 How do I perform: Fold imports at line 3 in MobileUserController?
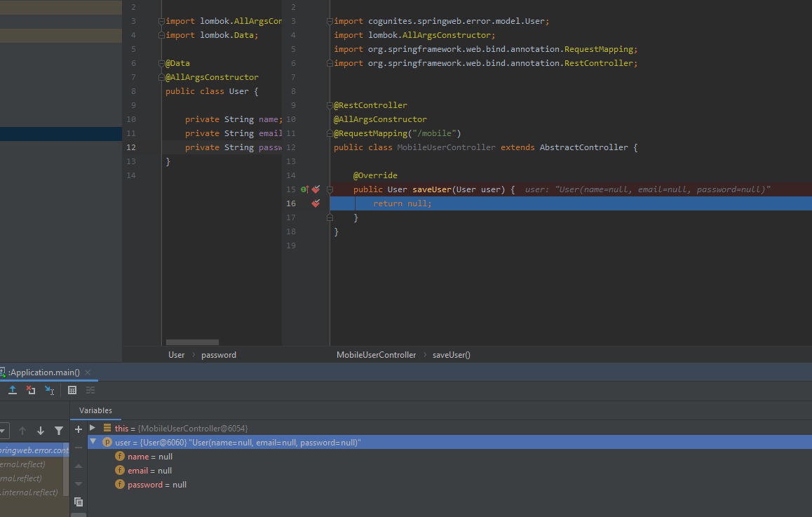[x=330, y=21]
